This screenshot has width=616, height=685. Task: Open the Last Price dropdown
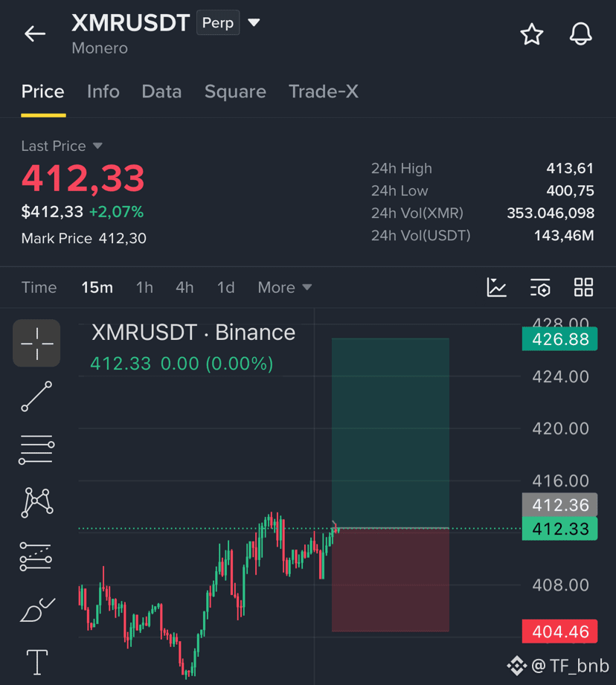tap(62, 146)
